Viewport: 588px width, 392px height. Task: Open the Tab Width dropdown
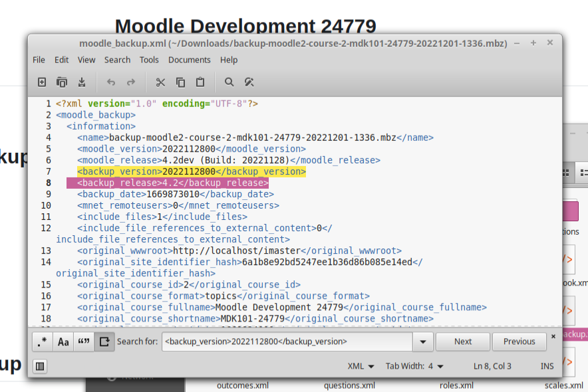414,366
